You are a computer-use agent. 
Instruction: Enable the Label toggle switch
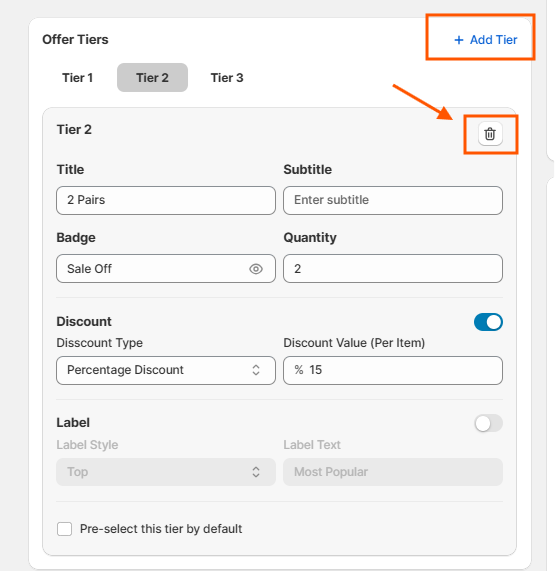488,424
